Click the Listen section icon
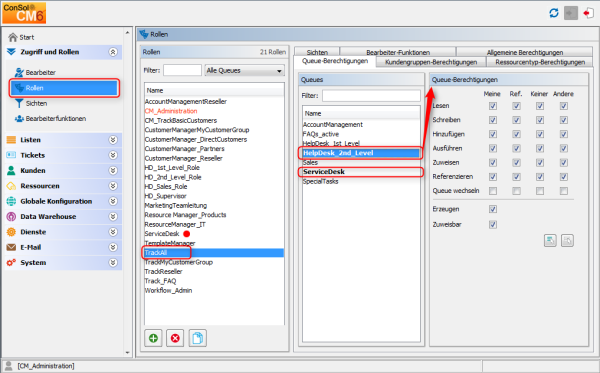Screen dimensions: 600x373 click(11, 140)
